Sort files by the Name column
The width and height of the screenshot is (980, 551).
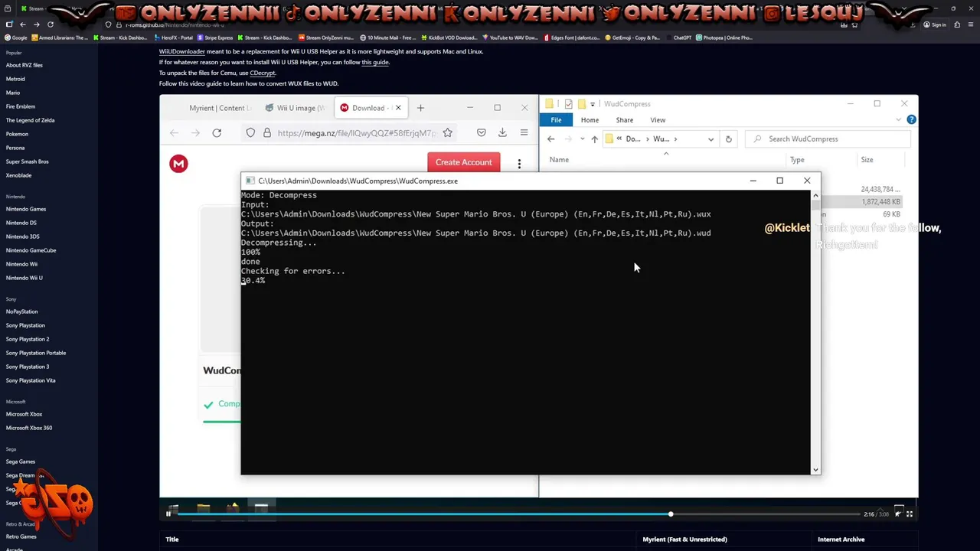click(559, 160)
